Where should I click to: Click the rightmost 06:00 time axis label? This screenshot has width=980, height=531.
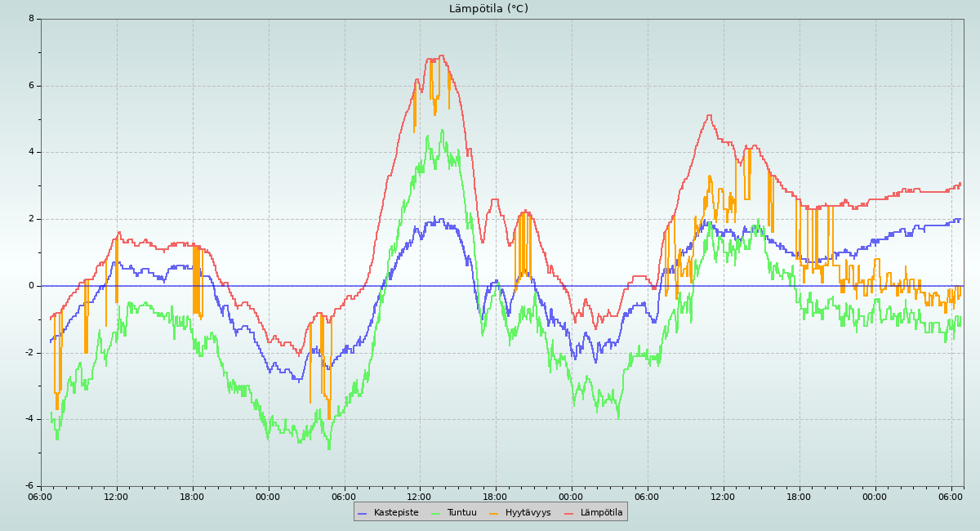[x=951, y=496]
